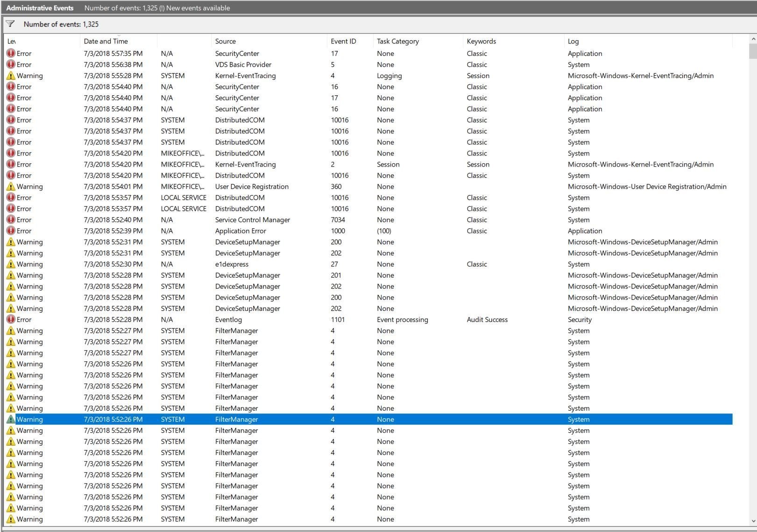
Task: Select the Warning row for e1dexpress event 27
Action: (243, 264)
